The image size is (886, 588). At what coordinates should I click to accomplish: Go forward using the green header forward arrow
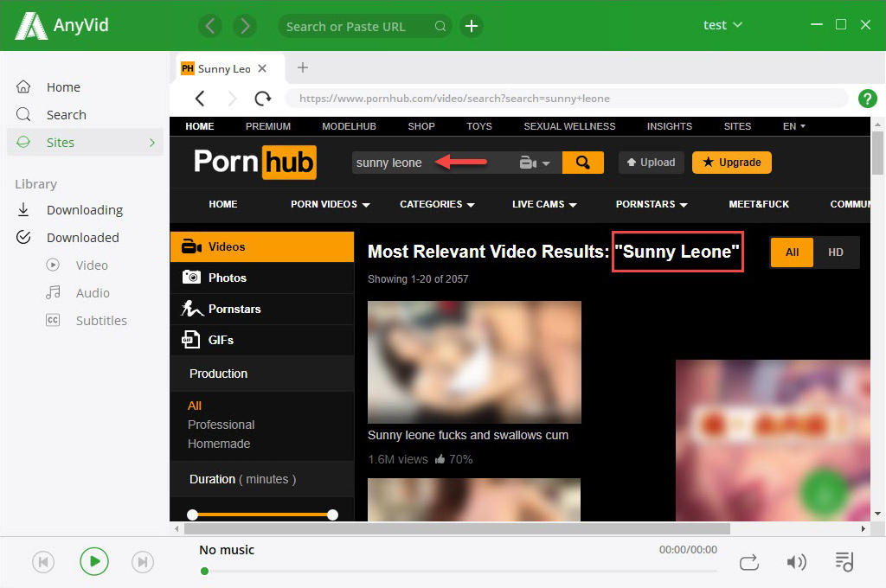point(245,26)
